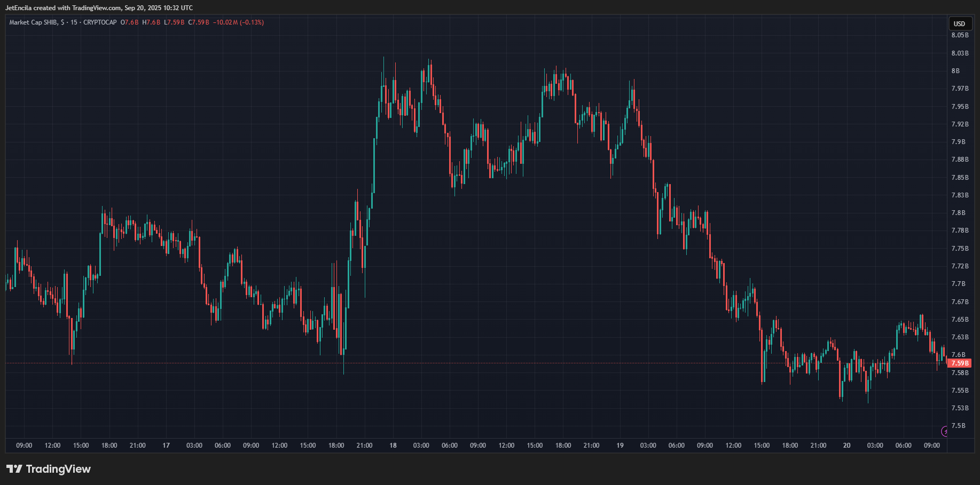Click the C7.59B close value in legend
This screenshot has height=485, width=980.
click(x=199, y=22)
